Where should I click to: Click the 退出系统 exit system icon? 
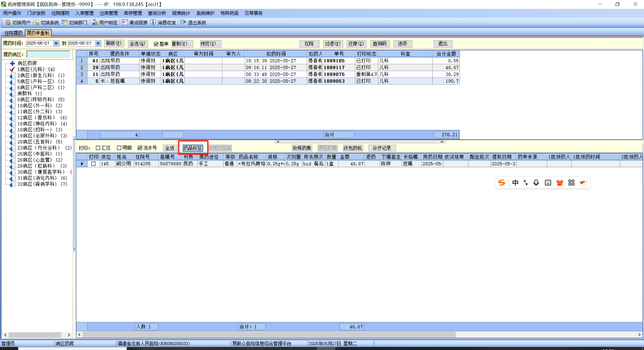[183, 23]
